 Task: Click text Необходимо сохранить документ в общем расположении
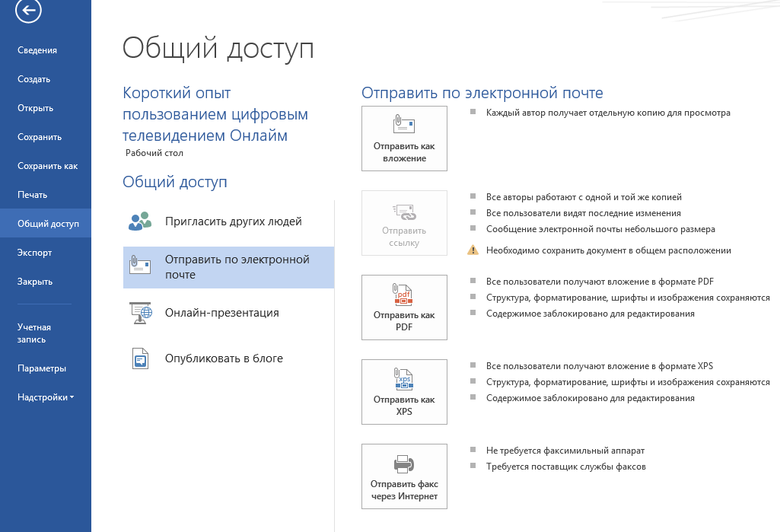coord(608,250)
